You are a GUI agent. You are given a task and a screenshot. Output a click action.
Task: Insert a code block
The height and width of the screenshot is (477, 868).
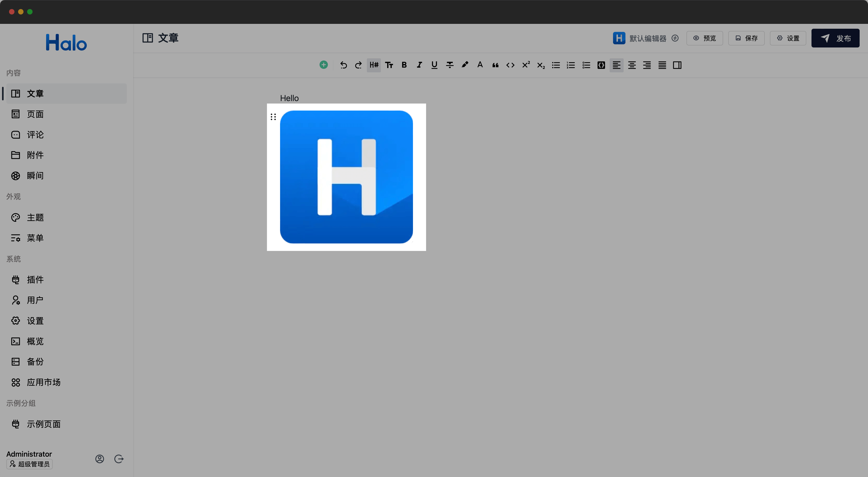coord(601,65)
